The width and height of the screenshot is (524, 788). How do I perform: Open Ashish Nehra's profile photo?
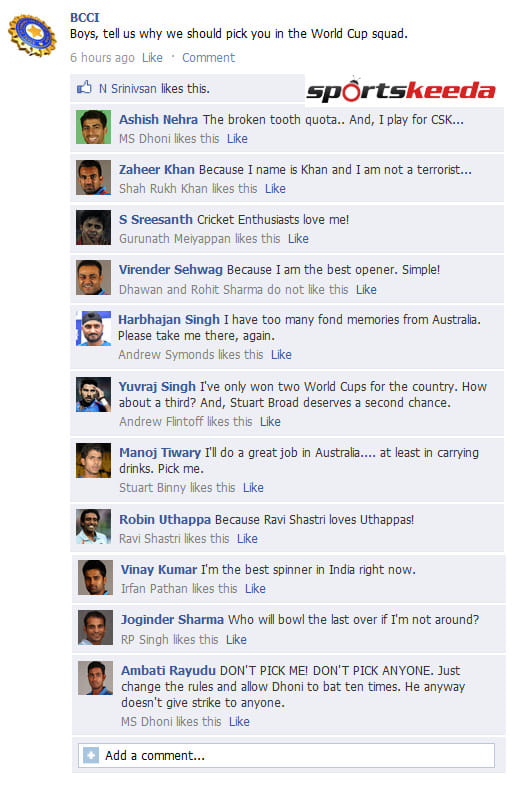click(93, 128)
